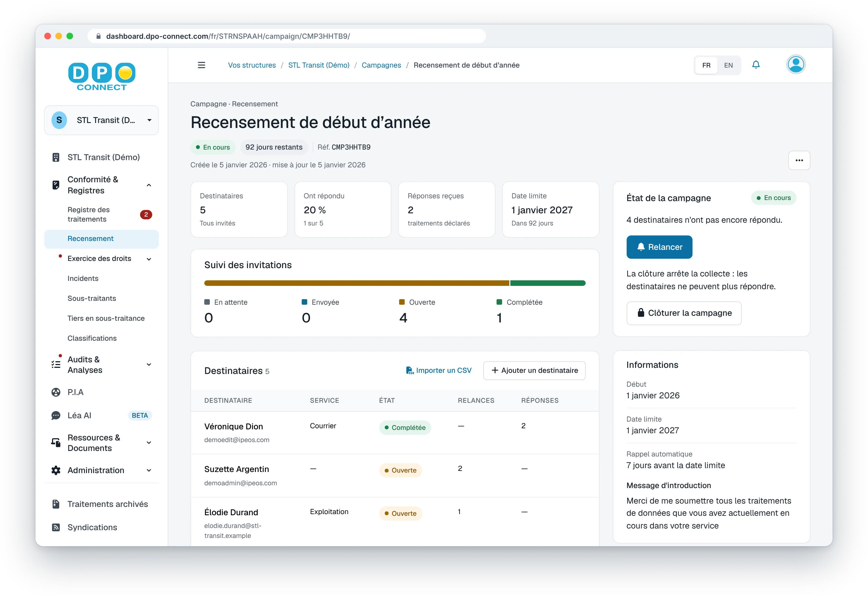Image resolution: width=868 pixels, height=595 pixels.
Task: Switch language to EN
Action: [728, 65]
